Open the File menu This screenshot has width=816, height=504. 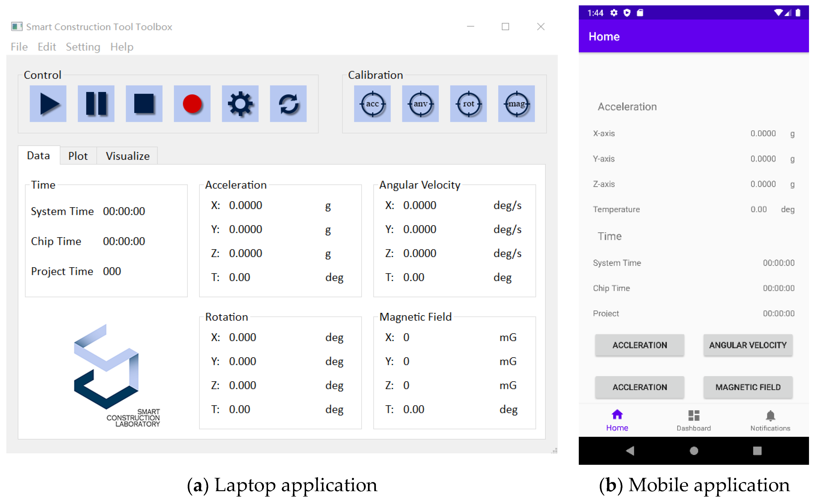(19, 47)
